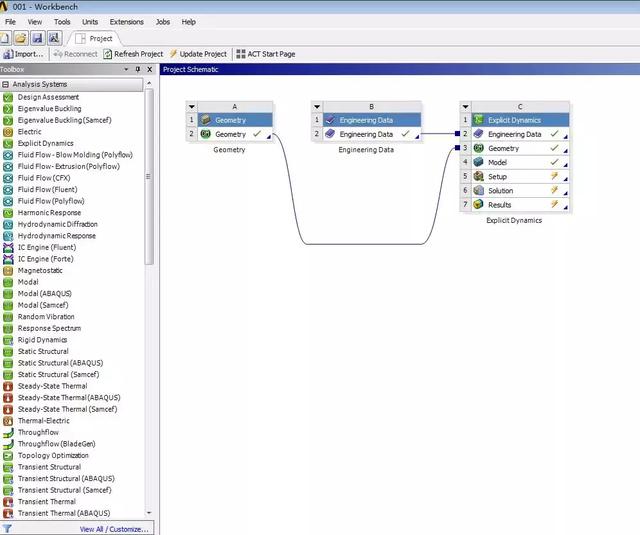Click Reconnect in the toolbar
The image size is (640, 535).
pyautogui.click(x=76, y=54)
